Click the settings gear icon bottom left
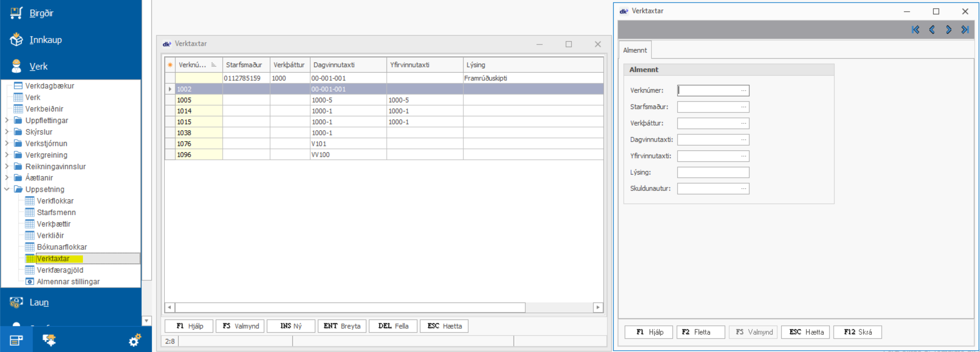This screenshot has width=980, height=352. click(135, 340)
